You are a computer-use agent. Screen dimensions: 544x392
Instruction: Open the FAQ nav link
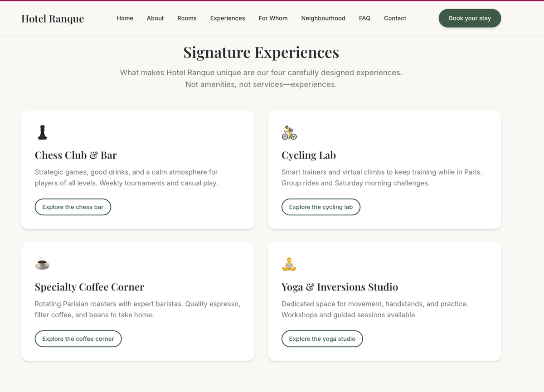click(364, 18)
